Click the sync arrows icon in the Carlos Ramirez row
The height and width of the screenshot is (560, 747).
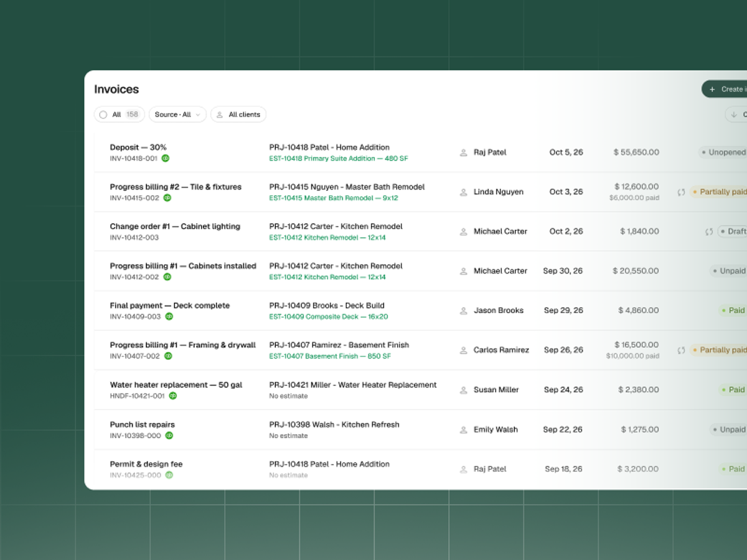pos(682,350)
